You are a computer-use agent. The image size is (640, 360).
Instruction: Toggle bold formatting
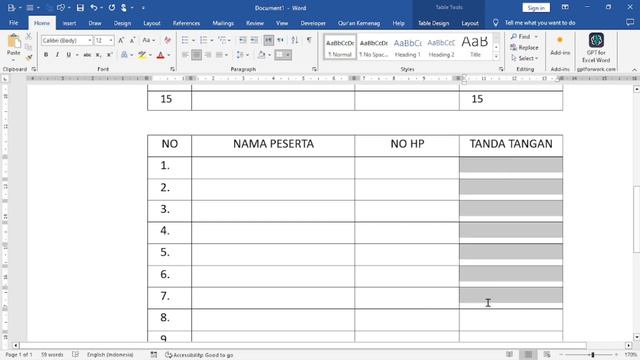(x=46, y=55)
